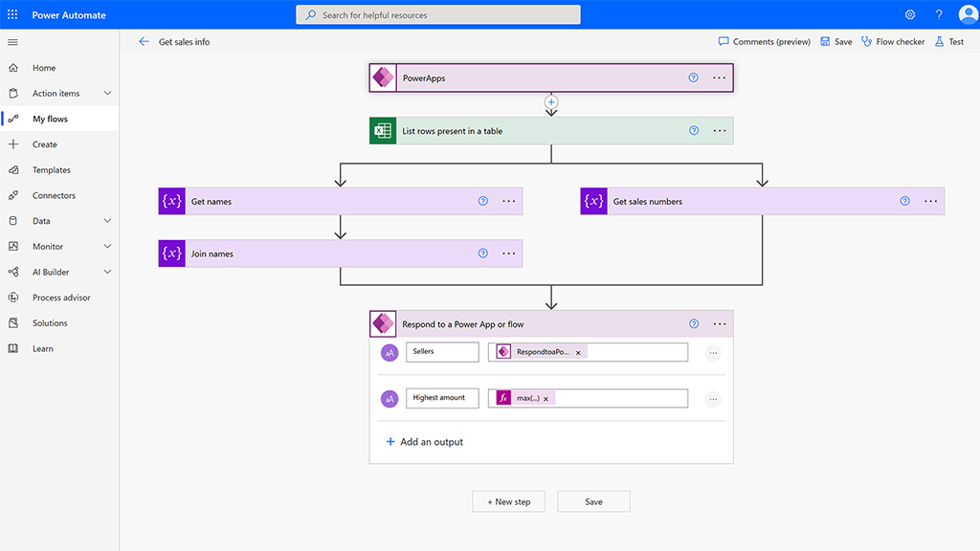Viewport: 980px width, 551px height.
Task: Open options for the Highest amount output row
Action: coord(713,399)
